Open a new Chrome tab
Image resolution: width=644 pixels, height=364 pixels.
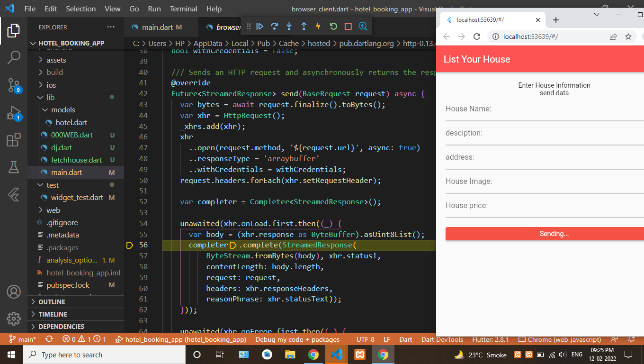(x=556, y=20)
